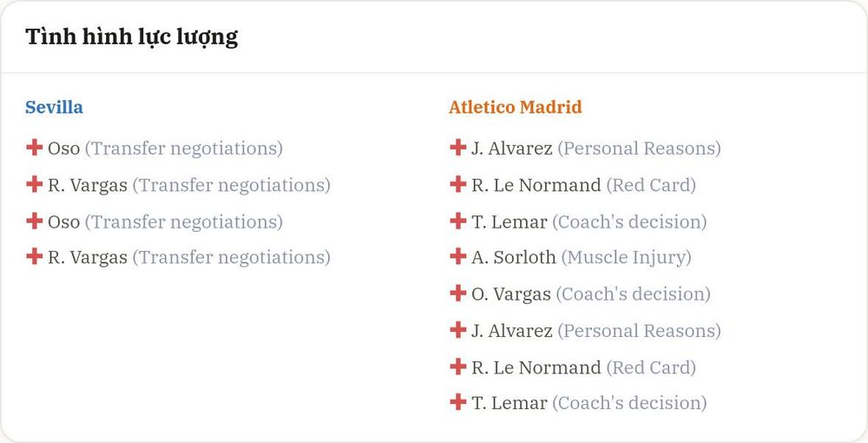This screenshot has width=868, height=443.
Task: Click the red cross by the second R. Vargas of Sevilla
Action: [35, 256]
